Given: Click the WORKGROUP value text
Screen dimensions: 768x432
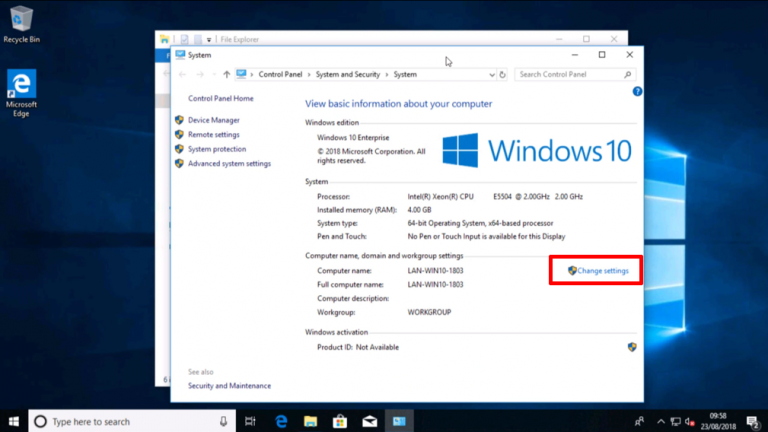Looking at the screenshot, I should pyautogui.click(x=429, y=312).
